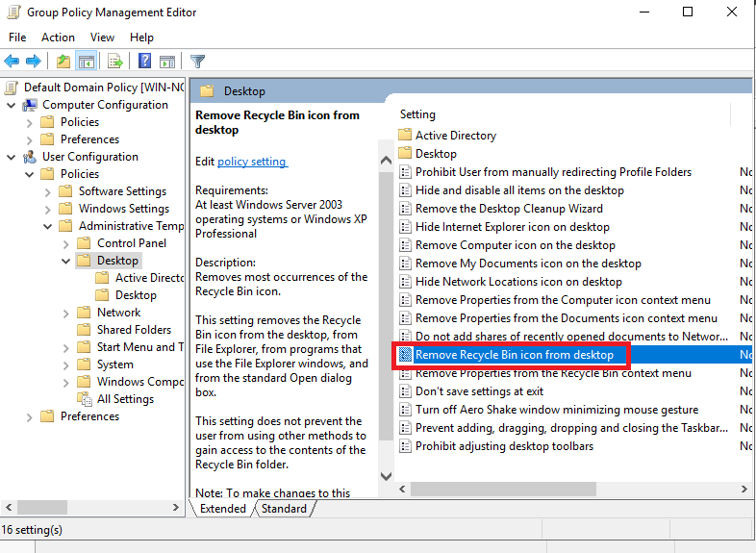Expand Policies under Computer Configuration
The height and width of the screenshot is (553, 756).
click(x=30, y=123)
